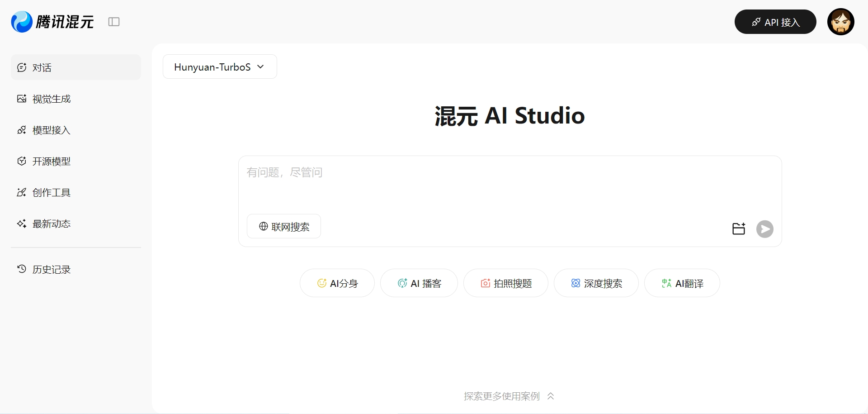
Task: Open 视觉生成 from the sidebar
Action: coord(76,99)
